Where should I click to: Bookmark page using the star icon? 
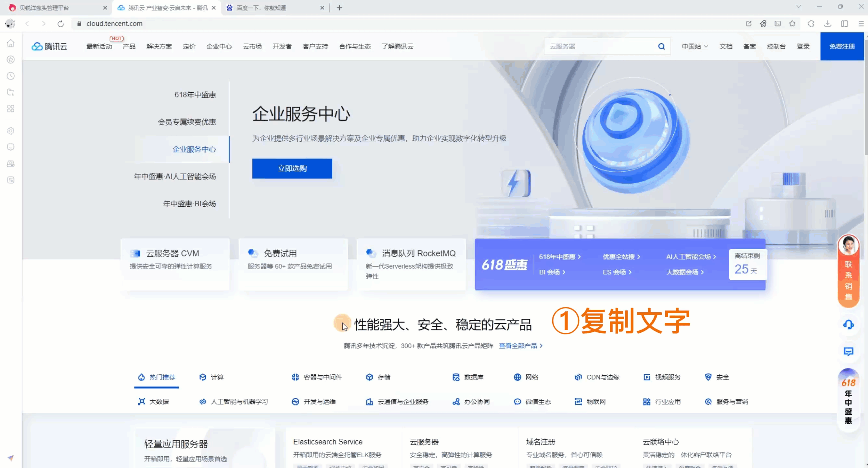click(792, 24)
